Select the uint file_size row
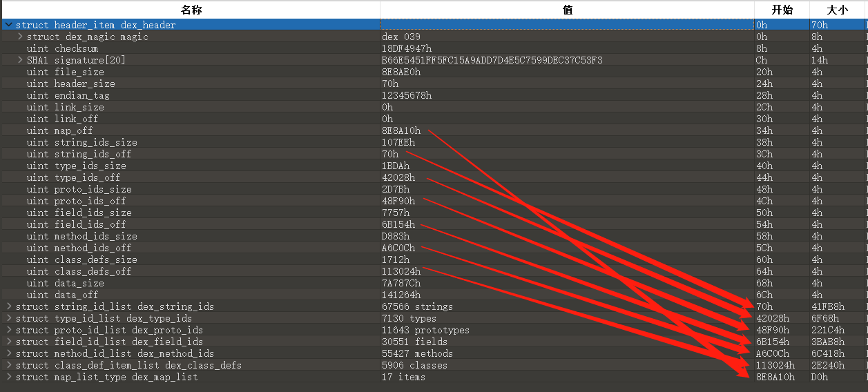Image resolution: width=868 pixels, height=392 pixels. pos(65,72)
